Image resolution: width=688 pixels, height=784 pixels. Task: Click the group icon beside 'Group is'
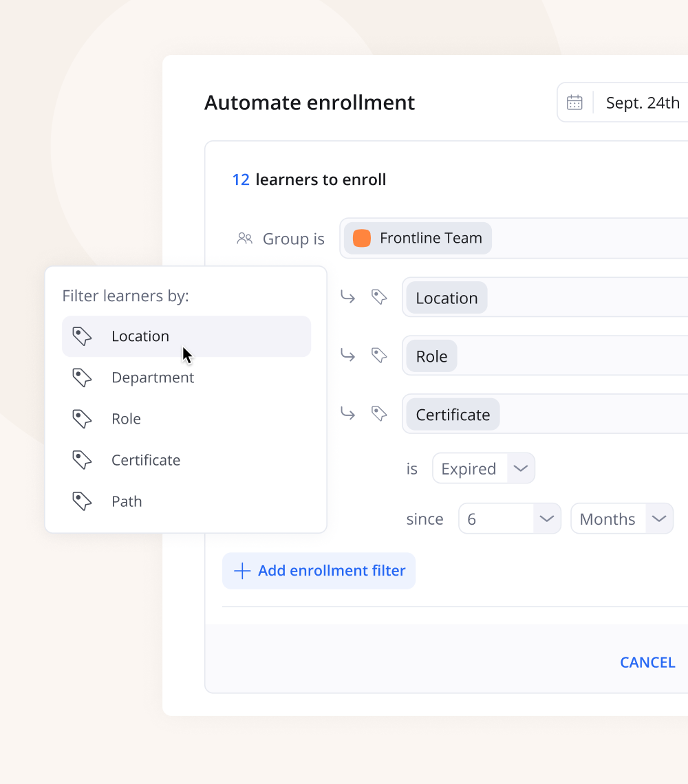244,238
